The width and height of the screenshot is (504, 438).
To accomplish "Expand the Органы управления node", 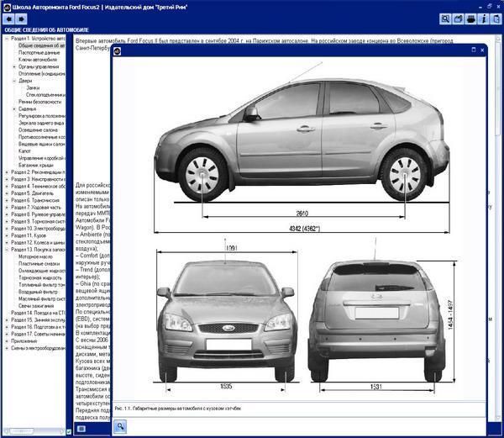I will (x=14, y=66).
